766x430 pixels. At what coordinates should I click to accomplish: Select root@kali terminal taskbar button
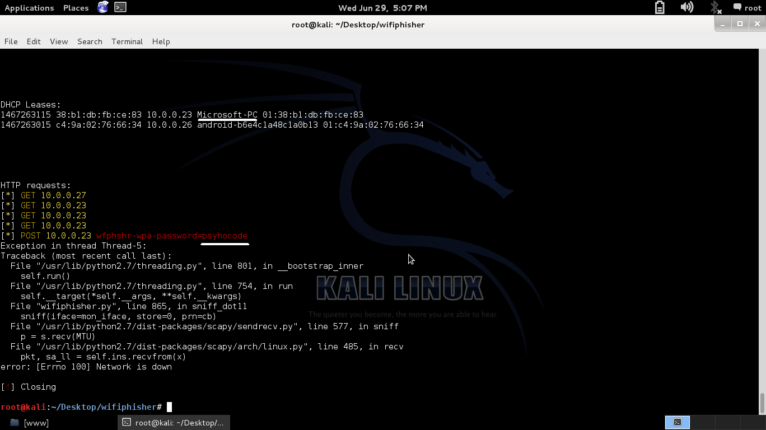coord(173,422)
